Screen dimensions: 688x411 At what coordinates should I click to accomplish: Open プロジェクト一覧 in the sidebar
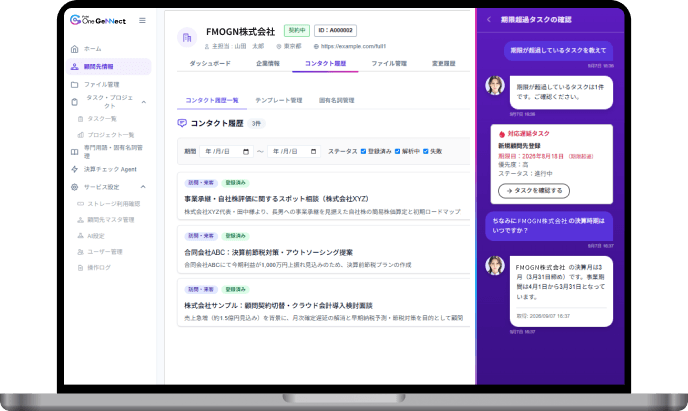111,135
